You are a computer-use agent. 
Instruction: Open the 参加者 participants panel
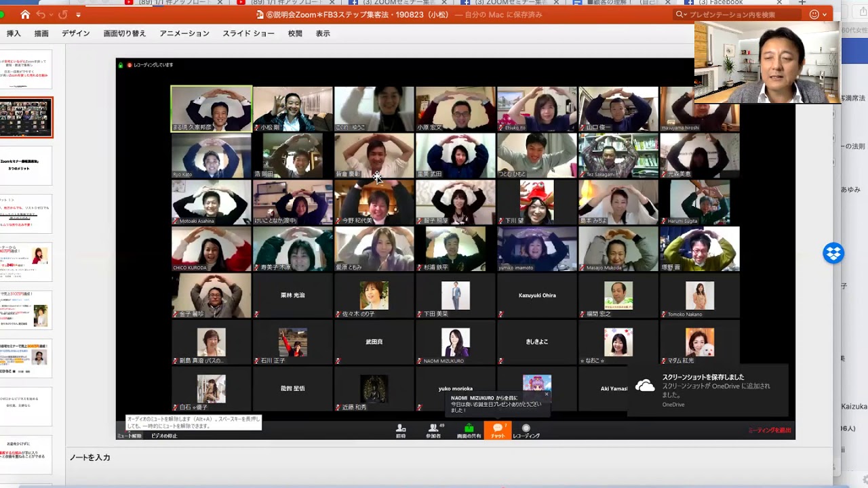pos(433,431)
